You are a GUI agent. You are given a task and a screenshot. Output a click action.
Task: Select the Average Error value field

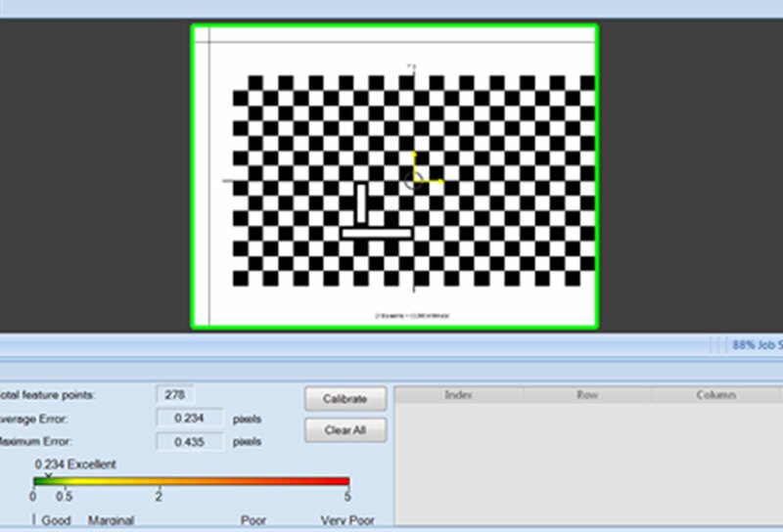pyautogui.click(x=190, y=419)
